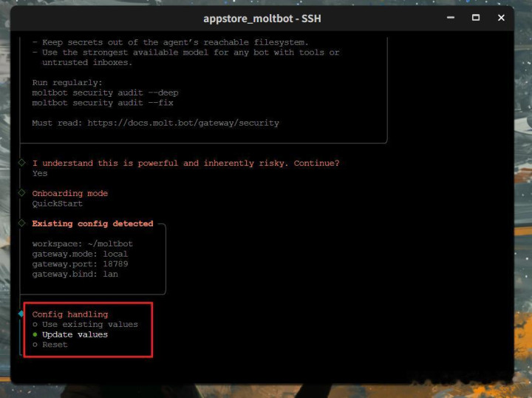The image size is (532, 398).
Task: Click the 'Keep secrets out of' line
Action: coord(171,42)
